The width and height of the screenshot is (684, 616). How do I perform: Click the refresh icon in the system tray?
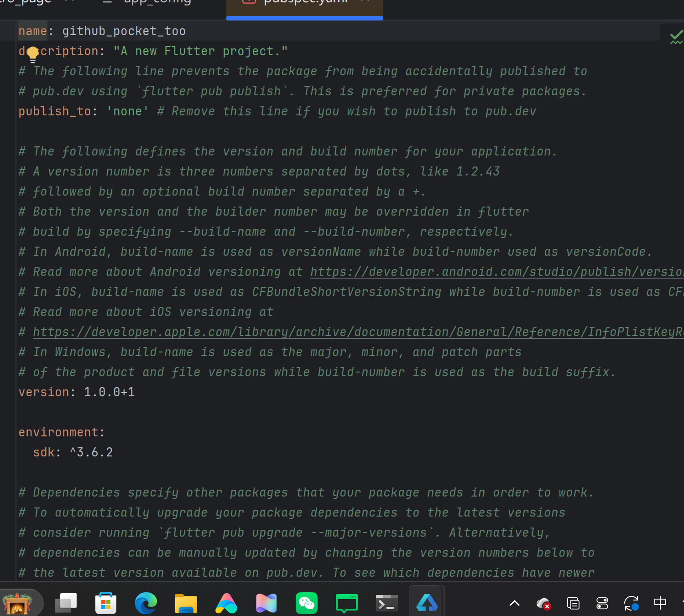632,603
